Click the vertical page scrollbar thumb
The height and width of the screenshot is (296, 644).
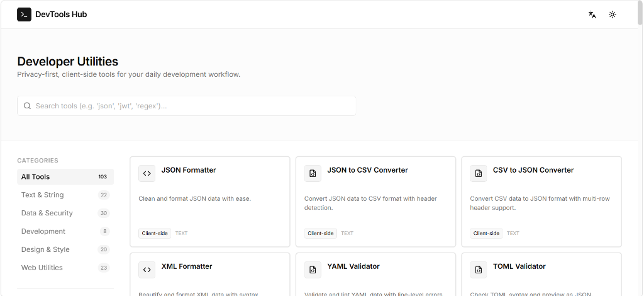point(640,13)
